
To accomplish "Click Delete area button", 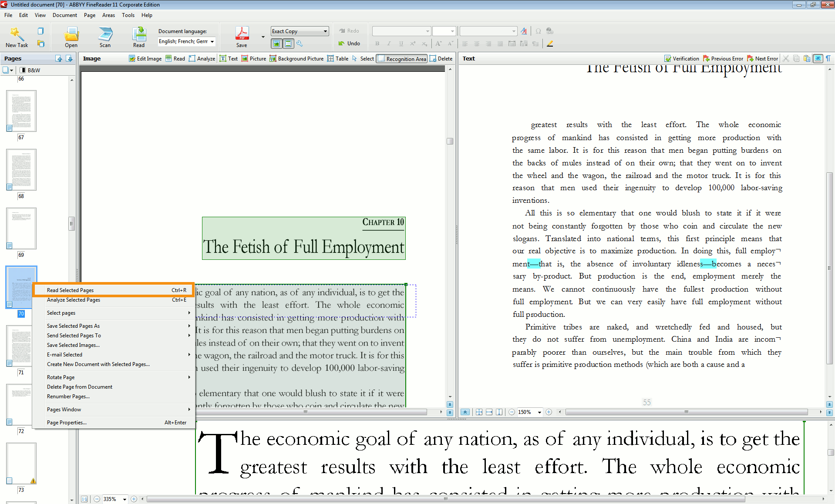I will [x=441, y=59].
